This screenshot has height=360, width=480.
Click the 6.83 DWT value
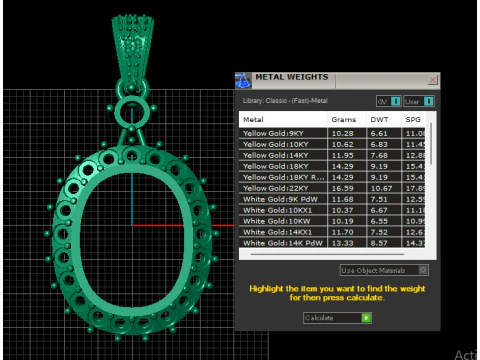(x=379, y=144)
